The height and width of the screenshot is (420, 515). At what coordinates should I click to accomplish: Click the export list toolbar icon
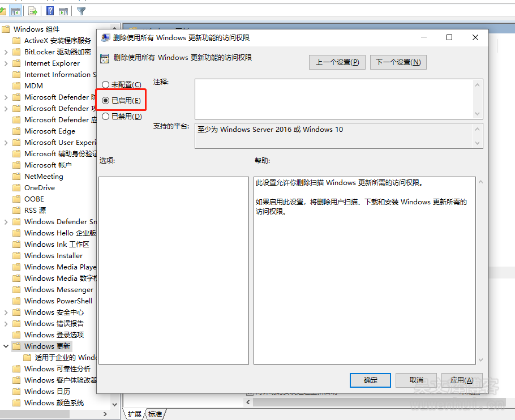[33, 11]
